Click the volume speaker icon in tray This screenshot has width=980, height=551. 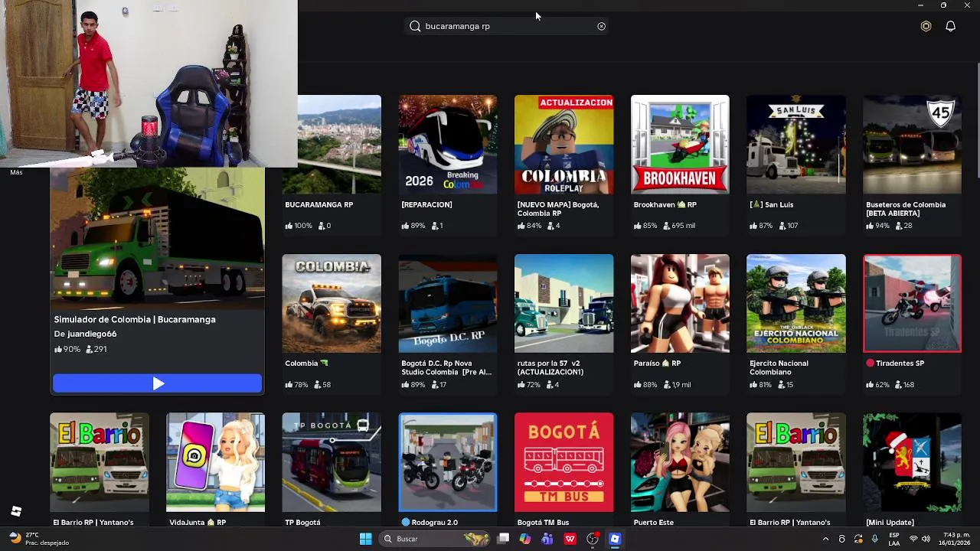click(x=927, y=539)
